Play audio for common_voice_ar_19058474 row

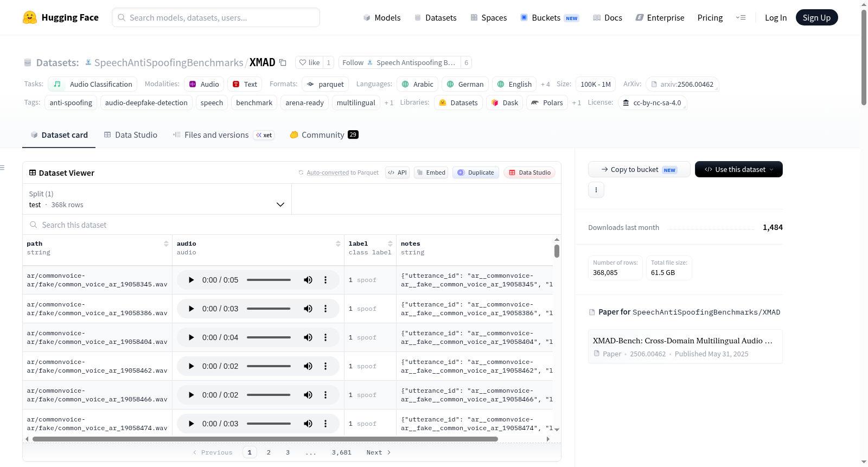coord(191,424)
